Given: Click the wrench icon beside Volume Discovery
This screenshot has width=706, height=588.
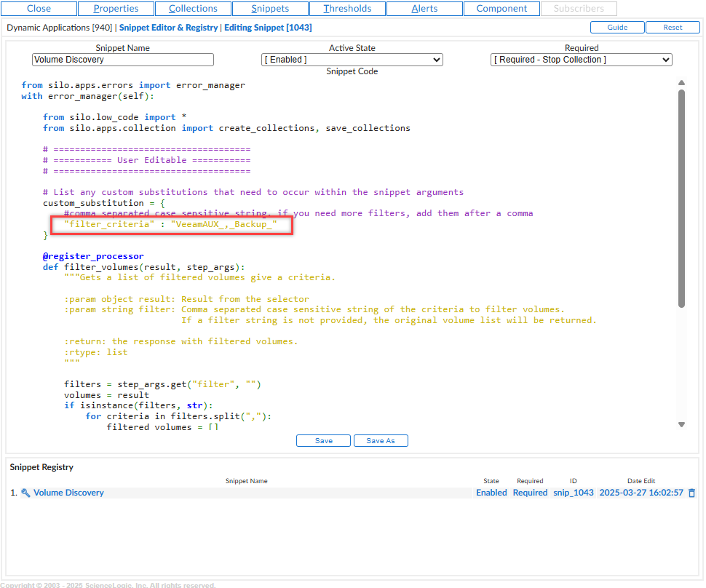Looking at the screenshot, I should point(25,493).
